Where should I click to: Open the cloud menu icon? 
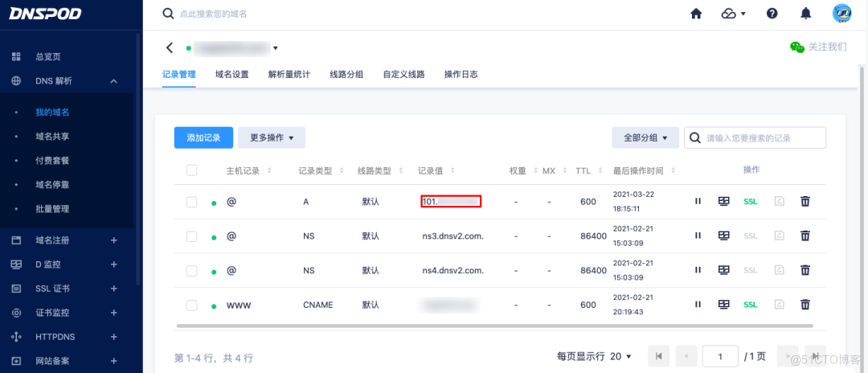click(x=734, y=14)
